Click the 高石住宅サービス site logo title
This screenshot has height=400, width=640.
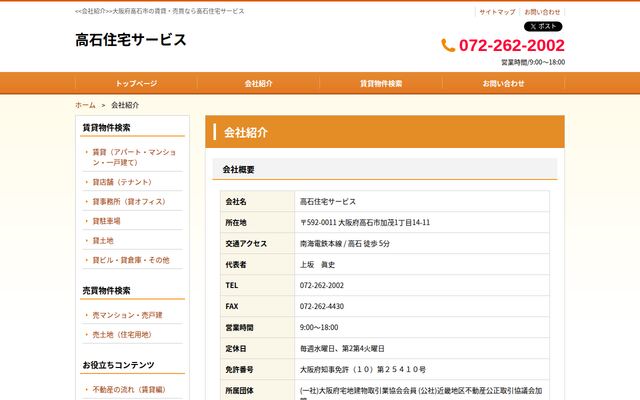(131, 40)
